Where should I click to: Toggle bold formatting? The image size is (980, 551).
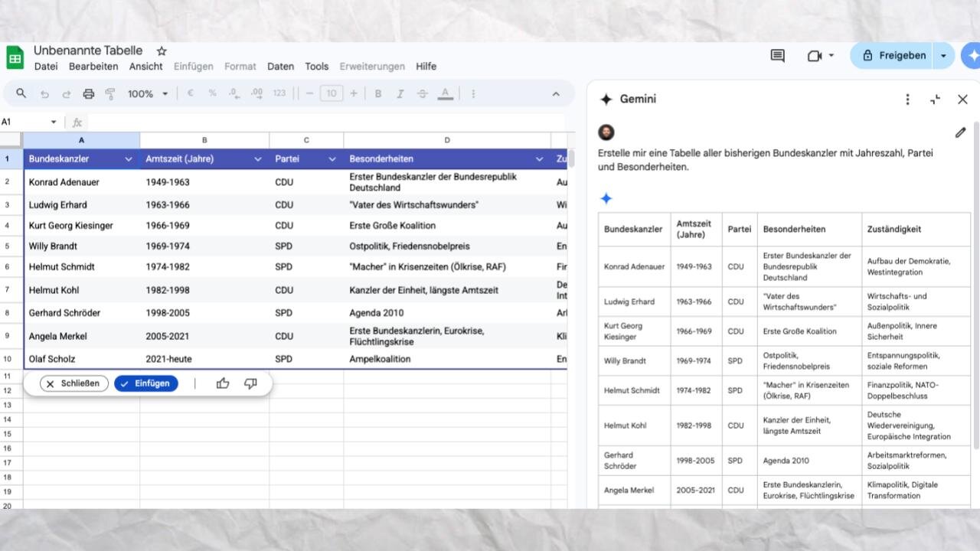pos(377,93)
